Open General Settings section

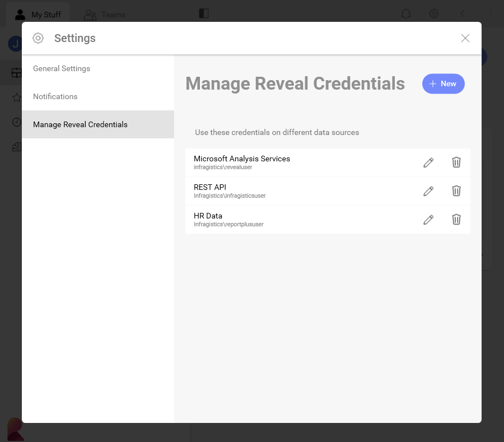coord(62,68)
